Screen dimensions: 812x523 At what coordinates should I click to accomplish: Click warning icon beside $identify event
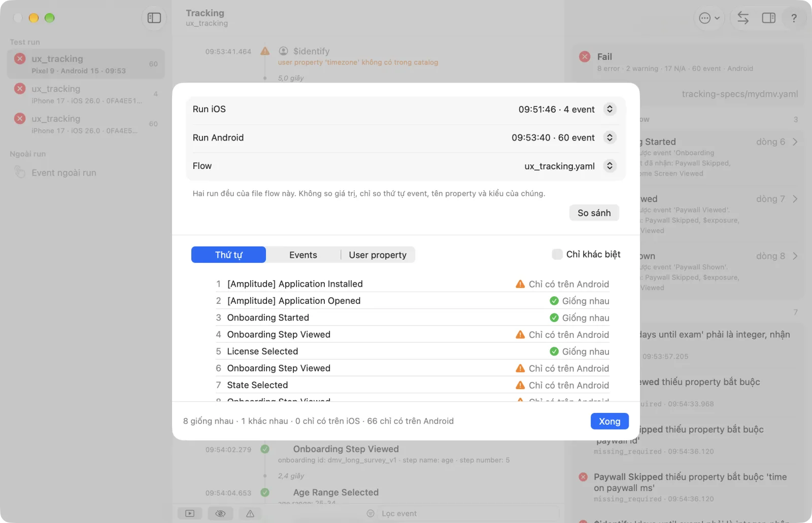coord(265,51)
